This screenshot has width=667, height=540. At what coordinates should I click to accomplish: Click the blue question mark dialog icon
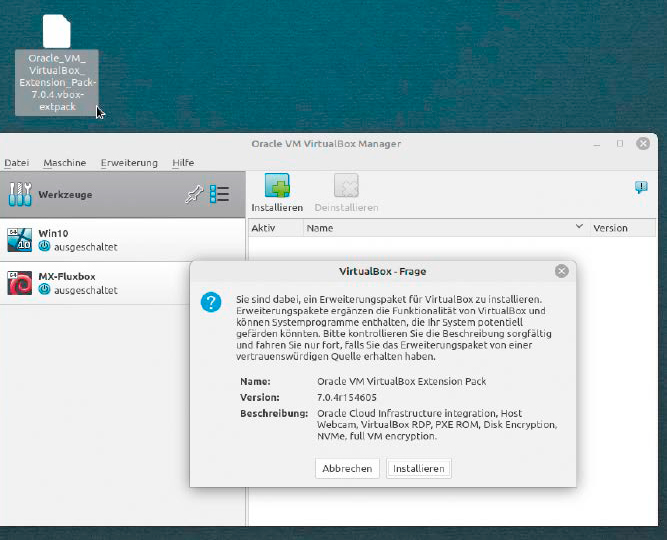pos(211,302)
